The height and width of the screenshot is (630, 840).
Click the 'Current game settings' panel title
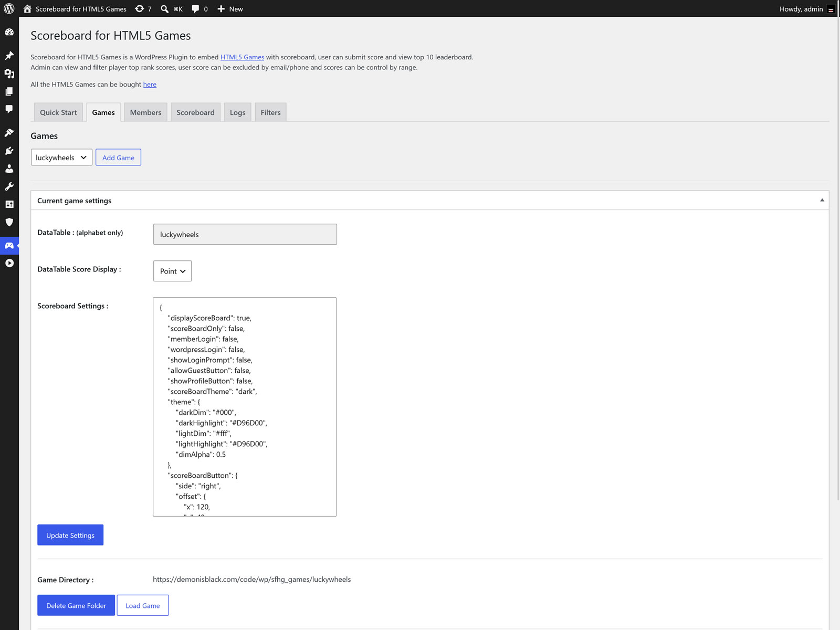coord(75,201)
